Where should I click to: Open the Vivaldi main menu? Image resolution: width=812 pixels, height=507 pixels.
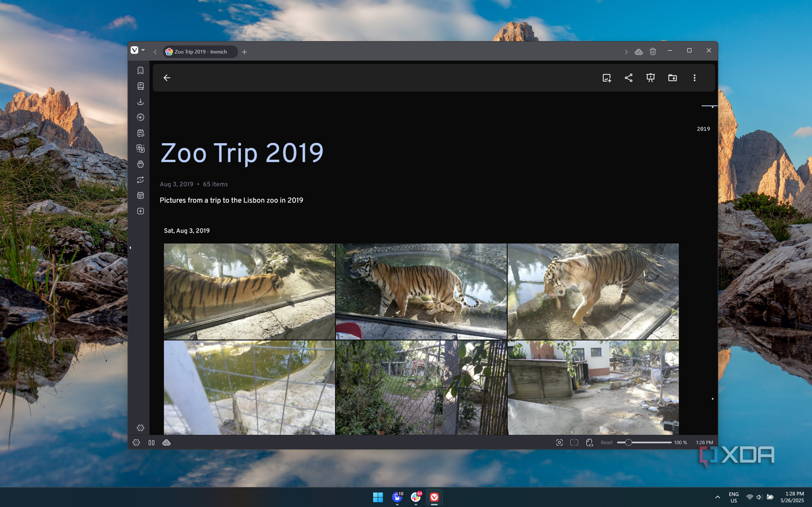(x=138, y=50)
